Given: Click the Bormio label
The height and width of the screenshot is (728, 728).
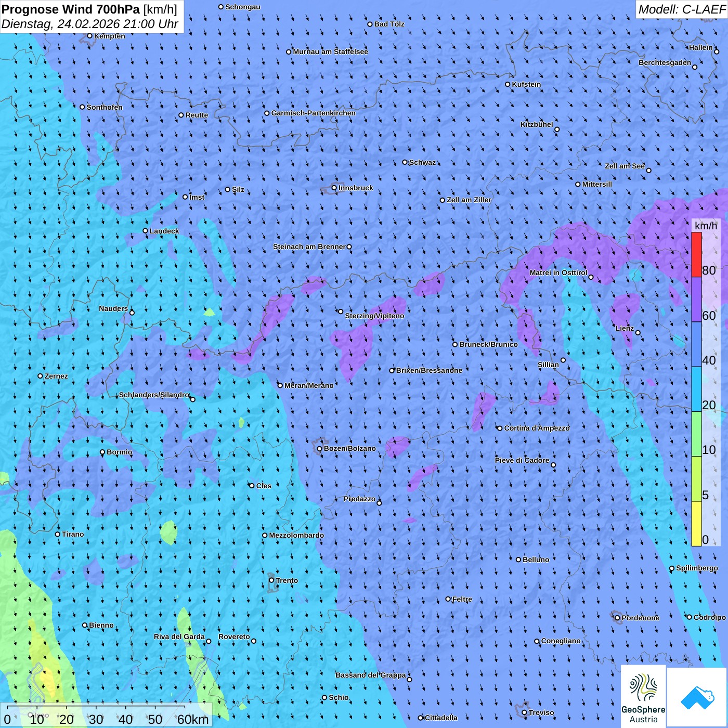Looking at the screenshot, I should [120, 452].
